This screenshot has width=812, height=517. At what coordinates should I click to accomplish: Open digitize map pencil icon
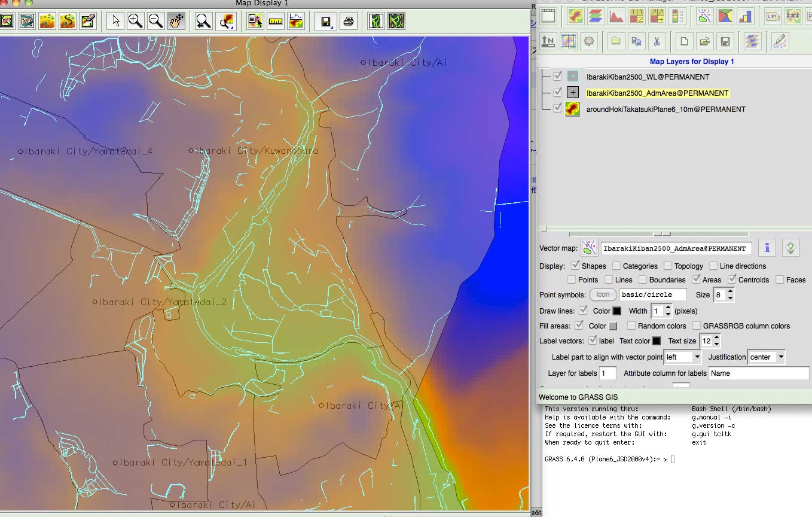point(779,41)
